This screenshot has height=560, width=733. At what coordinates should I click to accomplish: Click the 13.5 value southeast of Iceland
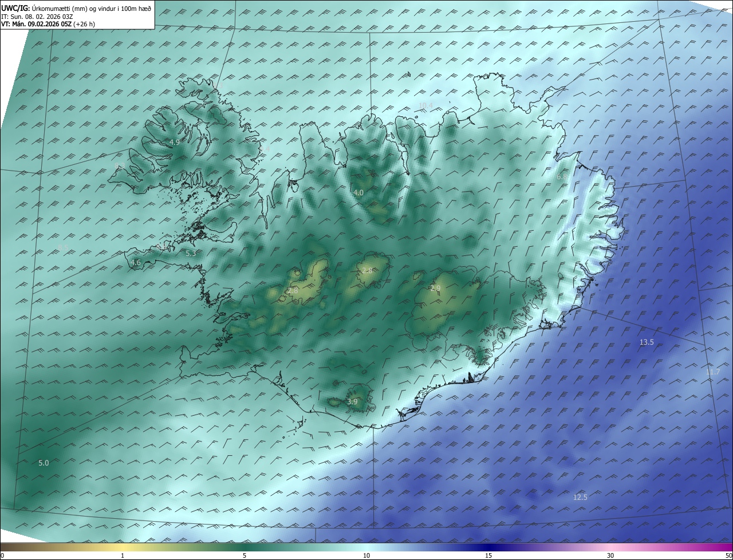pos(647,342)
